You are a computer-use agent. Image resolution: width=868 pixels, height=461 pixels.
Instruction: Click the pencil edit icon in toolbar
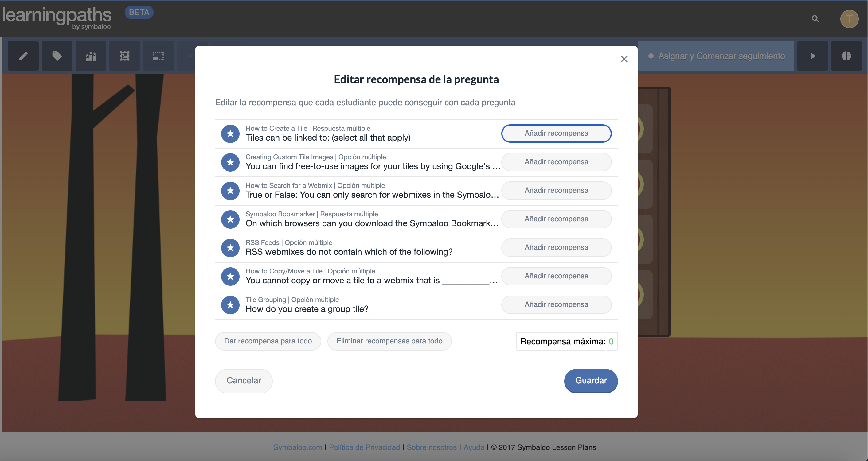[23, 56]
